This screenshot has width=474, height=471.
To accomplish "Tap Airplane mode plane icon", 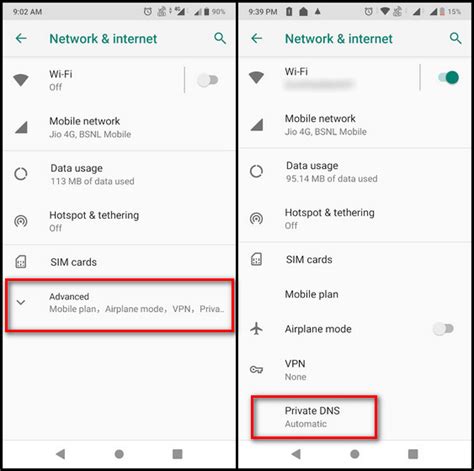I will click(256, 329).
